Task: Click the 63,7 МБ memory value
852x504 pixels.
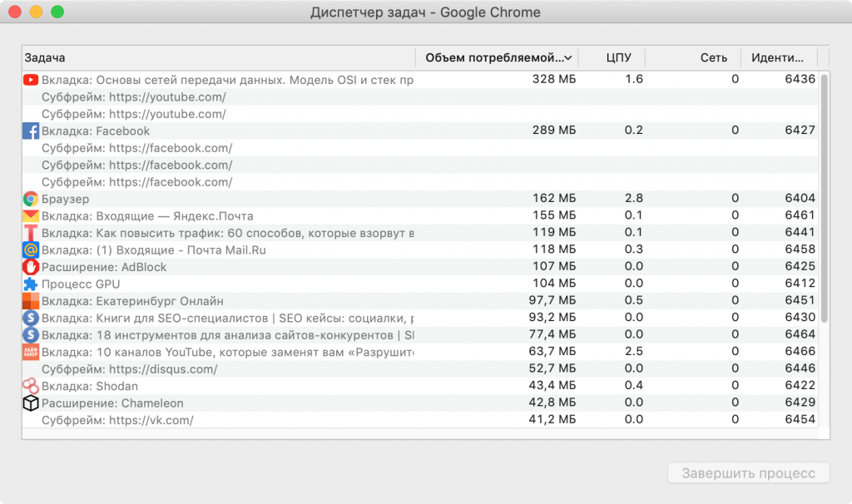Action: (552, 352)
